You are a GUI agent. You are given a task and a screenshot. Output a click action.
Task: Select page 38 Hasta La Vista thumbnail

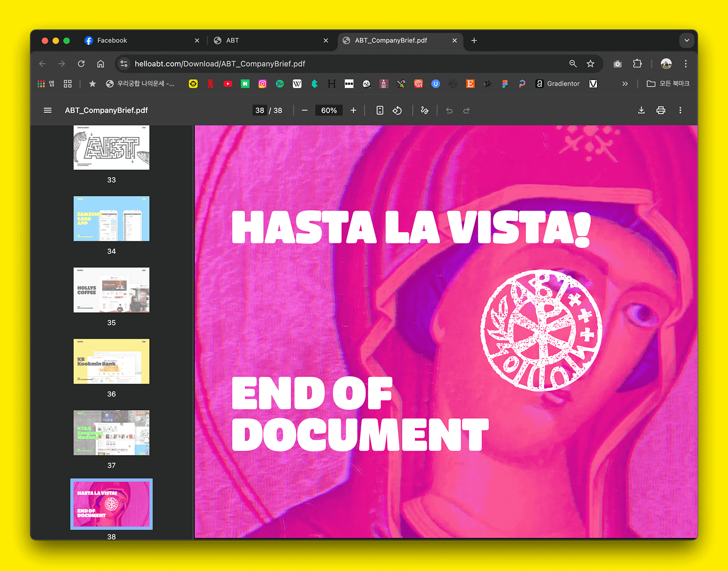pyautogui.click(x=111, y=504)
